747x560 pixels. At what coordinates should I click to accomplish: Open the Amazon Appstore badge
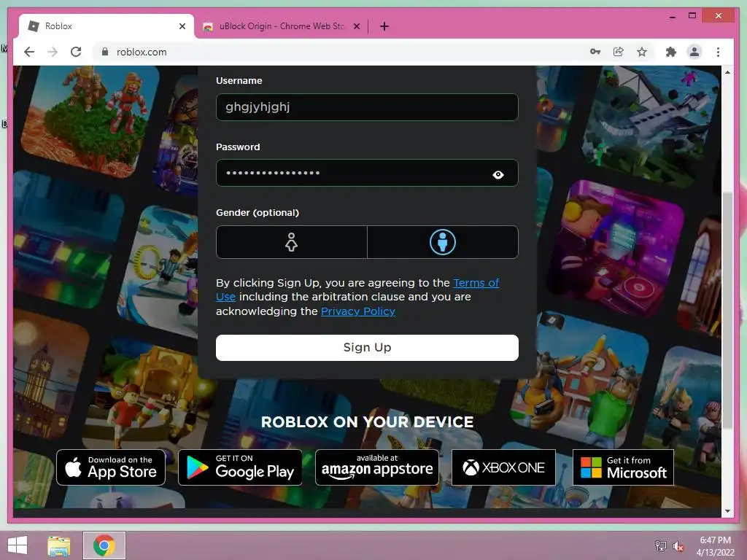coord(377,467)
